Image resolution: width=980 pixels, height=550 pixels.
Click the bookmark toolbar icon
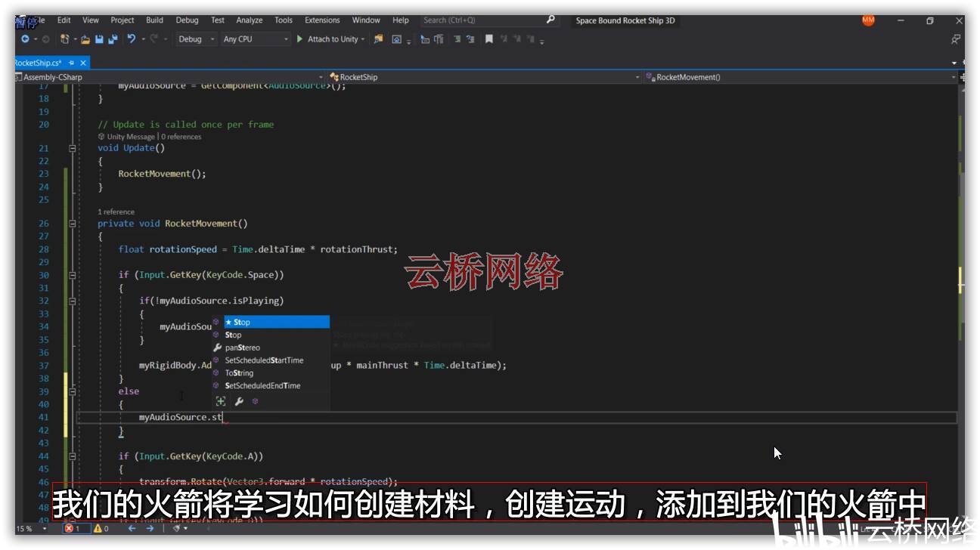click(x=489, y=39)
